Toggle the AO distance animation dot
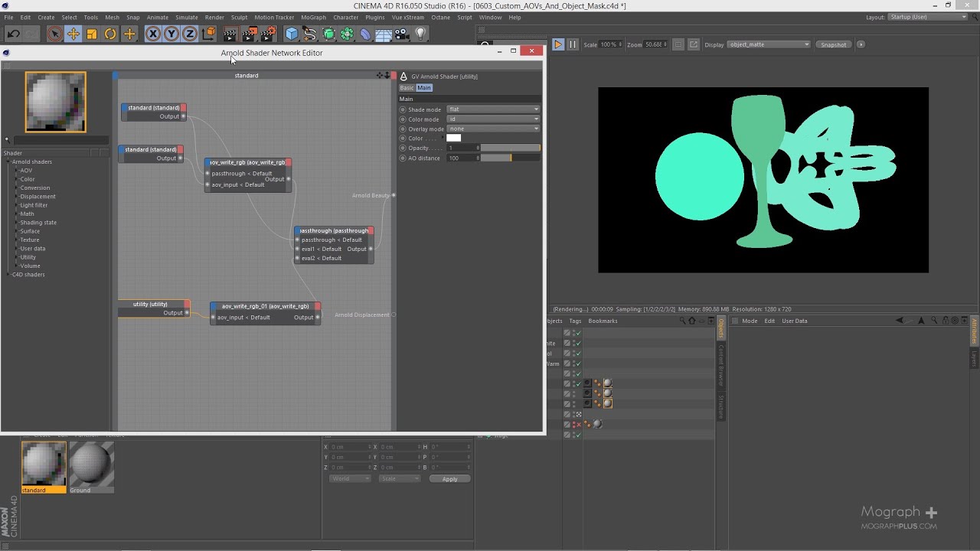Image resolution: width=980 pixels, height=551 pixels. pos(403,158)
